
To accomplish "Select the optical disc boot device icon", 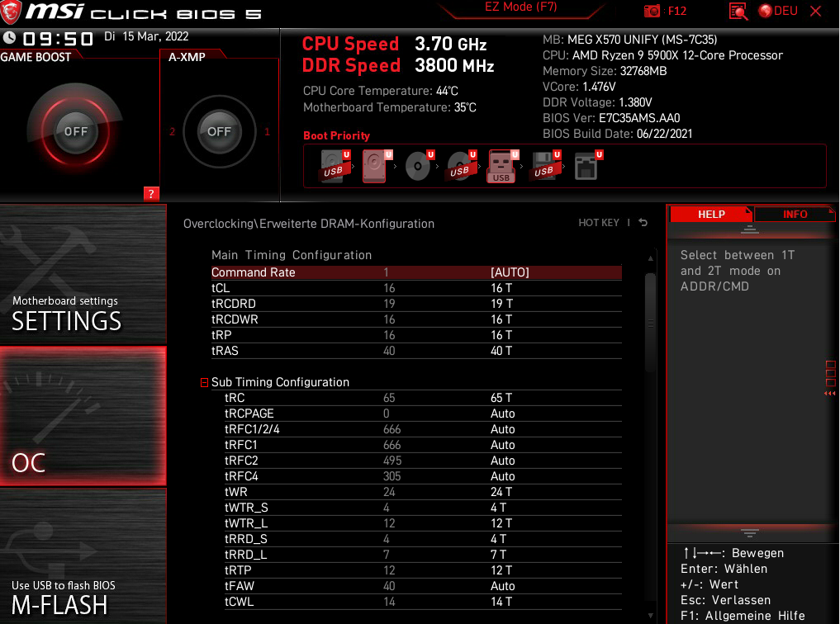I will point(419,166).
